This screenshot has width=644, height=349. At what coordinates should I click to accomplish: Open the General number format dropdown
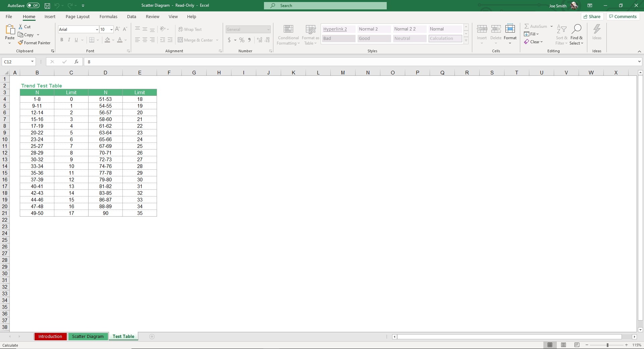pos(268,30)
